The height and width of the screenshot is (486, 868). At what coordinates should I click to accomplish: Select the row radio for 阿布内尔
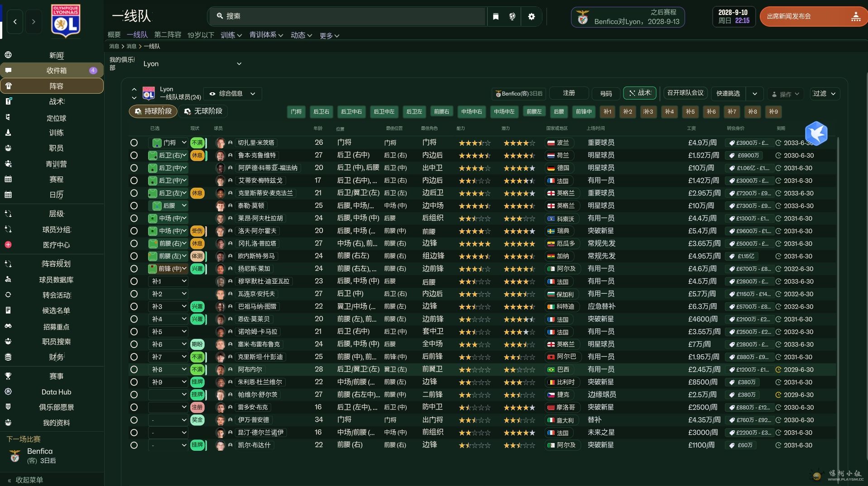[x=134, y=369]
